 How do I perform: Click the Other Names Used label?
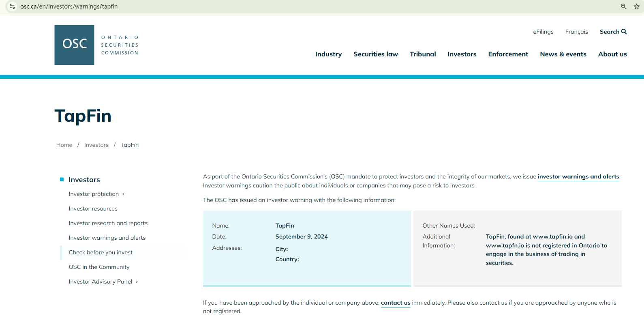(449, 226)
